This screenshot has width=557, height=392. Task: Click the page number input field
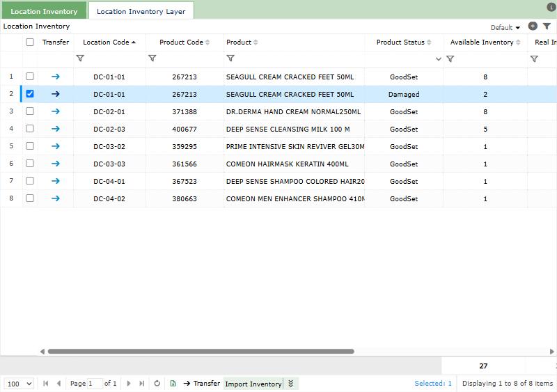click(95, 384)
